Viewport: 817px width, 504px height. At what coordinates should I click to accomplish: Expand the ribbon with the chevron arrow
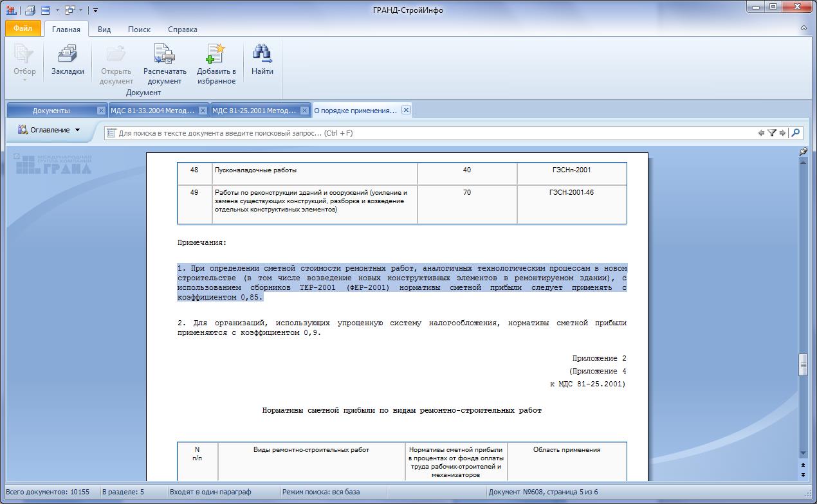(803, 28)
